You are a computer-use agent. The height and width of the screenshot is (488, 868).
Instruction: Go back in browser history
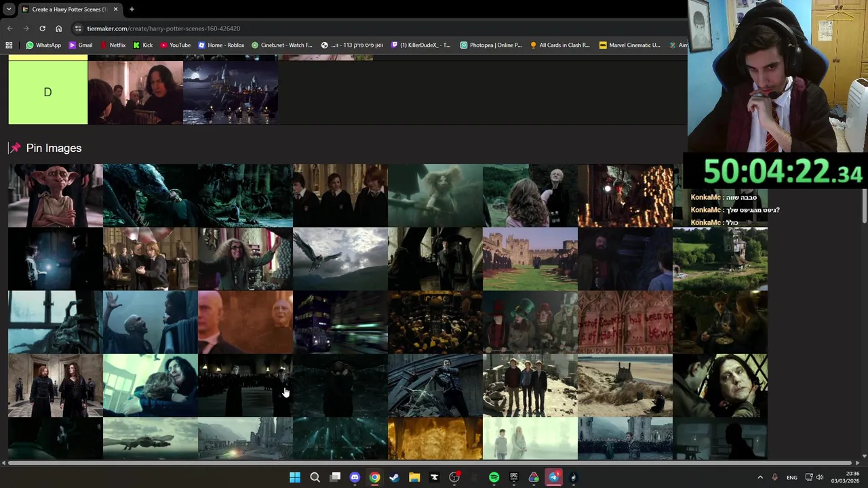click(9, 28)
